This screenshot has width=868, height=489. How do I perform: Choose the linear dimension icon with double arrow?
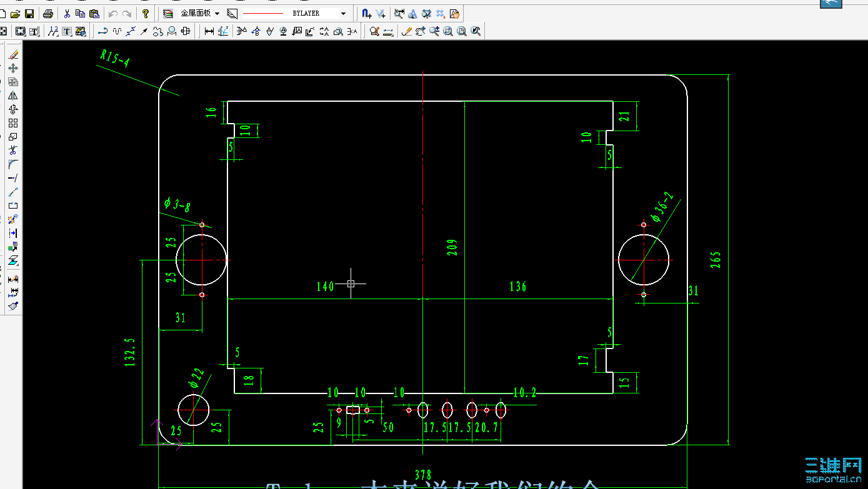[209, 31]
